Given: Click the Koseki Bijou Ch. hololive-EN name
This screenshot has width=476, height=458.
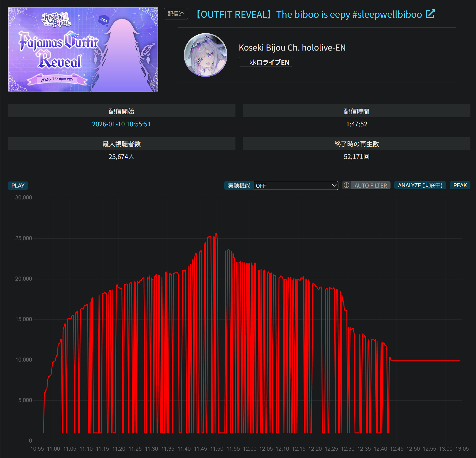Looking at the screenshot, I should (292, 48).
